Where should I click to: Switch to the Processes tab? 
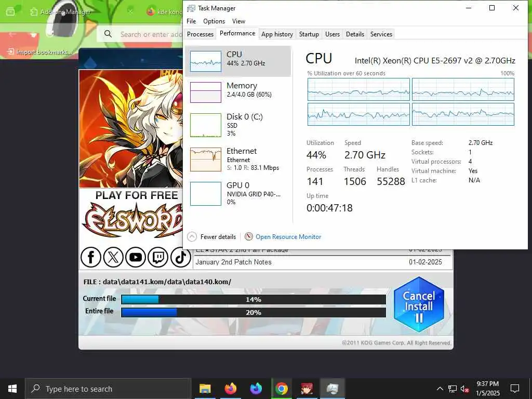click(200, 34)
